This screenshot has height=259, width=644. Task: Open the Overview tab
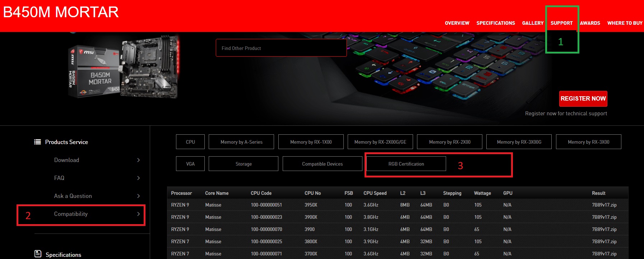tap(457, 23)
